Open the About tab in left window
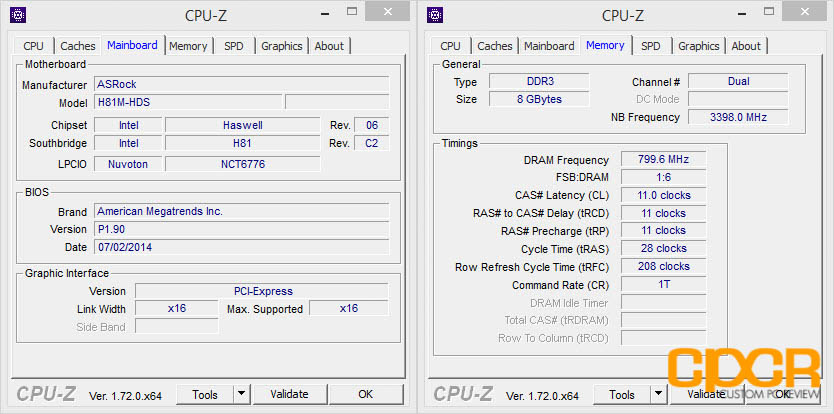The height and width of the screenshot is (414, 834). 329,46
